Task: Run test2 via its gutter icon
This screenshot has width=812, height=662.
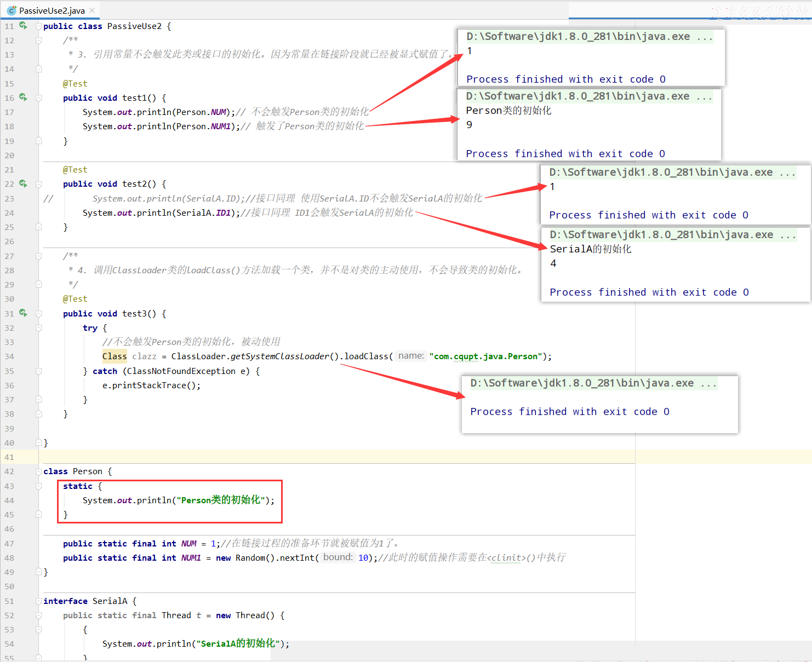Action: pos(23,184)
